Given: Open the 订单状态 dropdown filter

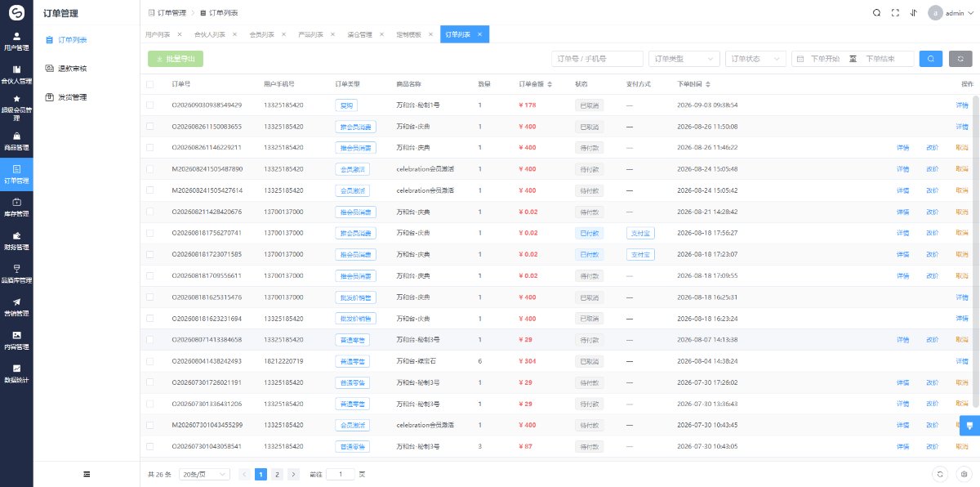Looking at the screenshot, I should (756, 59).
